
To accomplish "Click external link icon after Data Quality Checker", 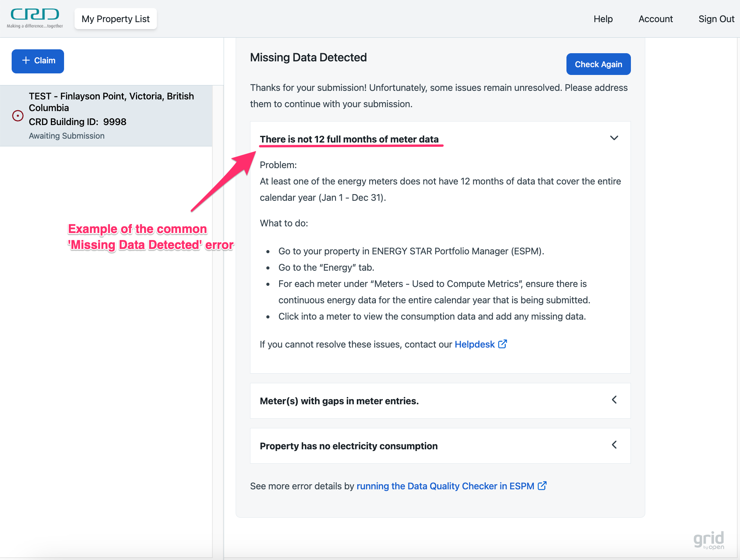I will pyautogui.click(x=542, y=486).
